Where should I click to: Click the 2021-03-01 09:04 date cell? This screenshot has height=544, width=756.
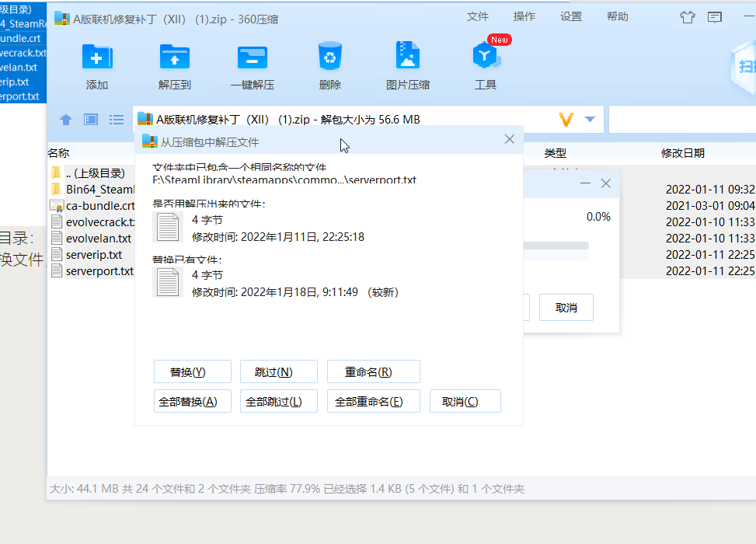coord(710,206)
